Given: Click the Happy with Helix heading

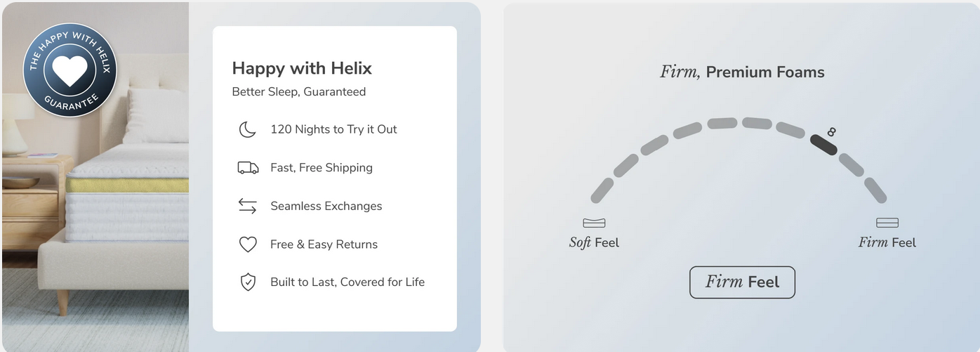Looking at the screenshot, I should [x=302, y=68].
